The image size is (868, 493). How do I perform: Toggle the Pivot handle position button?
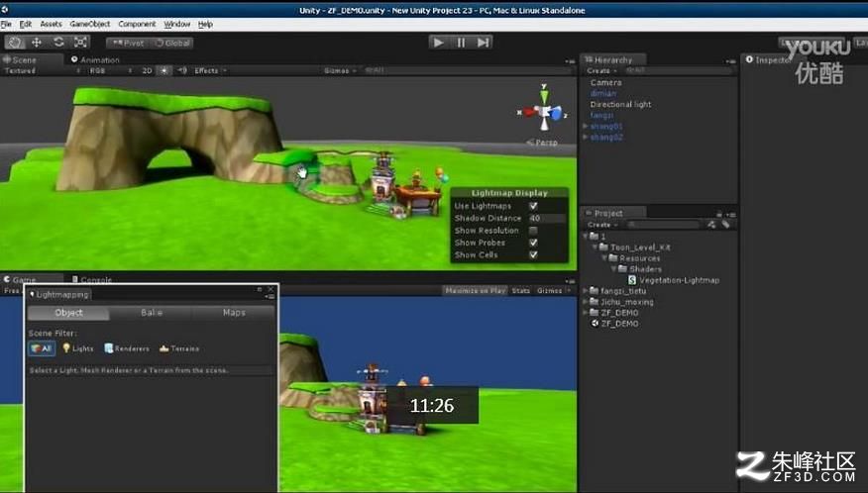click(128, 43)
